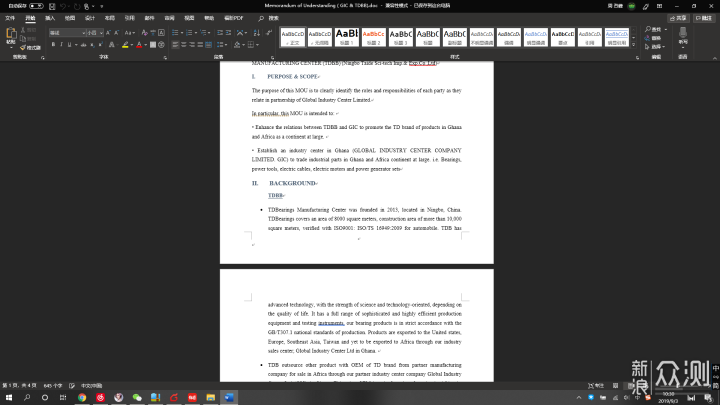Expand the Styles gallery More arrow
720x405 pixels.
(634, 45)
